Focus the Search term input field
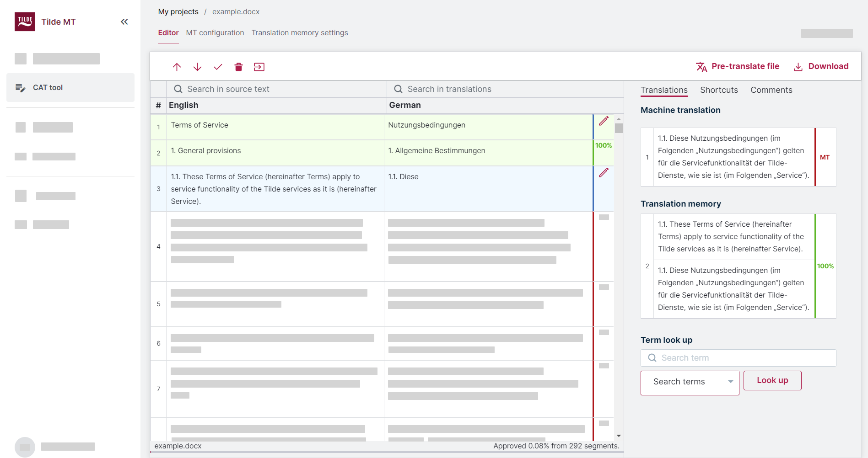The width and height of the screenshot is (868, 458). pos(738,358)
